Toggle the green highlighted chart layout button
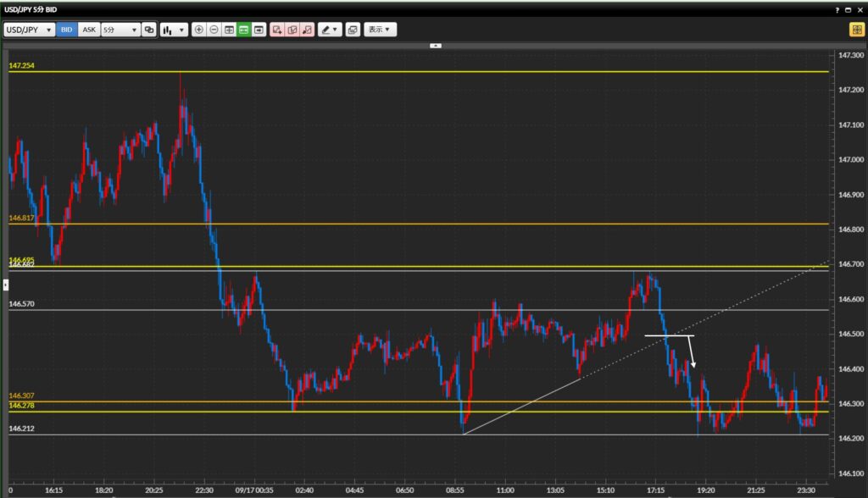 [243, 30]
